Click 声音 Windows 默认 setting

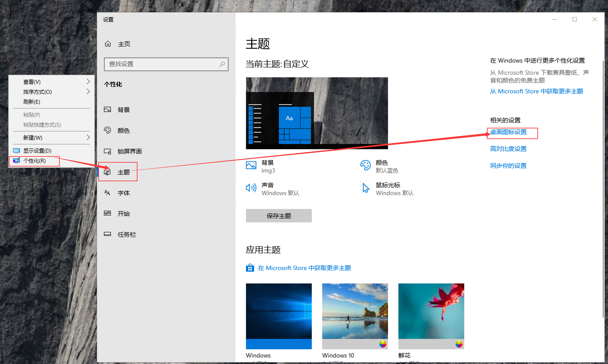pyautogui.click(x=280, y=189)
